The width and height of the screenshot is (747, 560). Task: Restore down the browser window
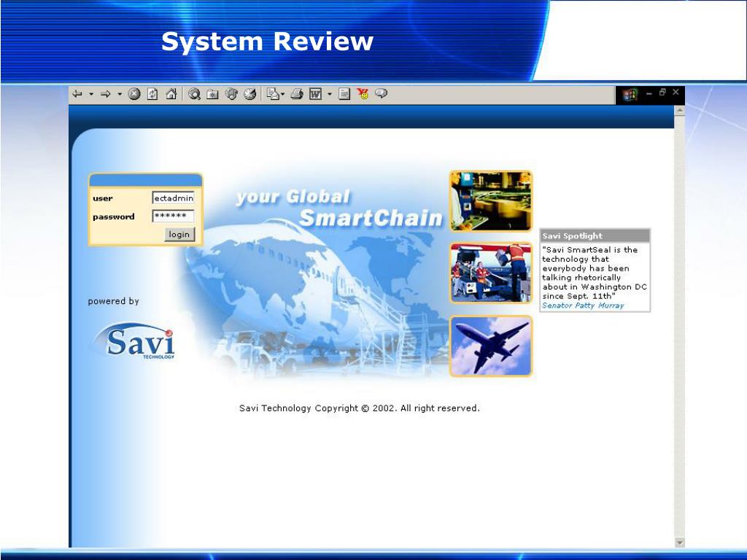click(662, 93)
